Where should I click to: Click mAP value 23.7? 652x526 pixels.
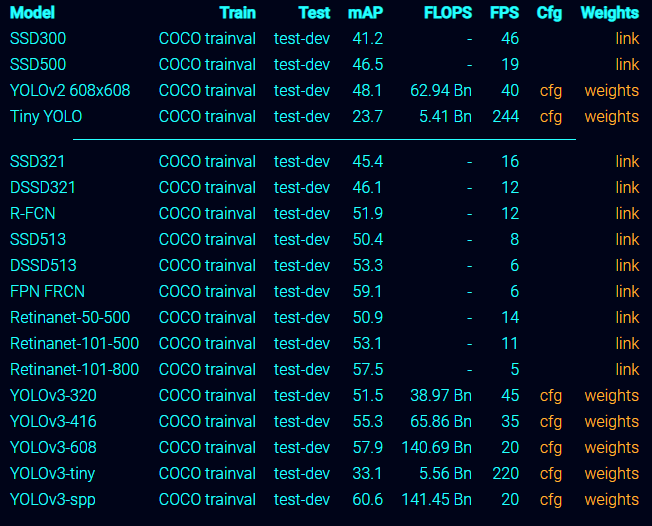[368, 117]
